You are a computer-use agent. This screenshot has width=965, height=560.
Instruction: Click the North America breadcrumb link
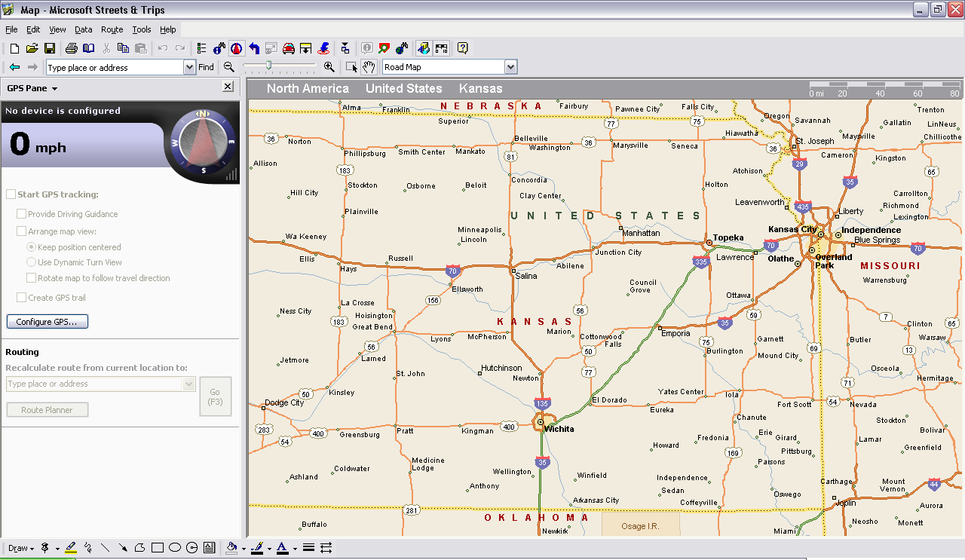(308, 88)
